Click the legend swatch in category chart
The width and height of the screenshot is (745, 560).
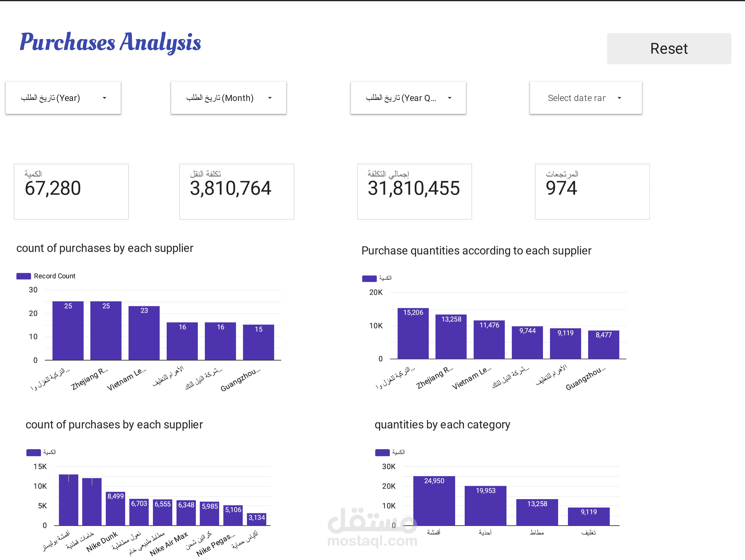[x=382, y=452]
